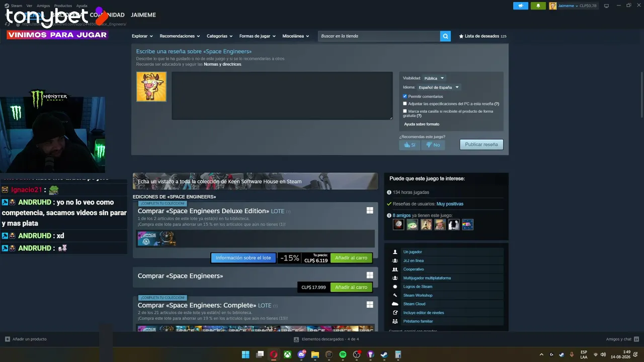Image resolution: width=644 pixels, height=362 pixels.
Task: Click the JcJ en línea icon
Action: (x=395, y=260)
